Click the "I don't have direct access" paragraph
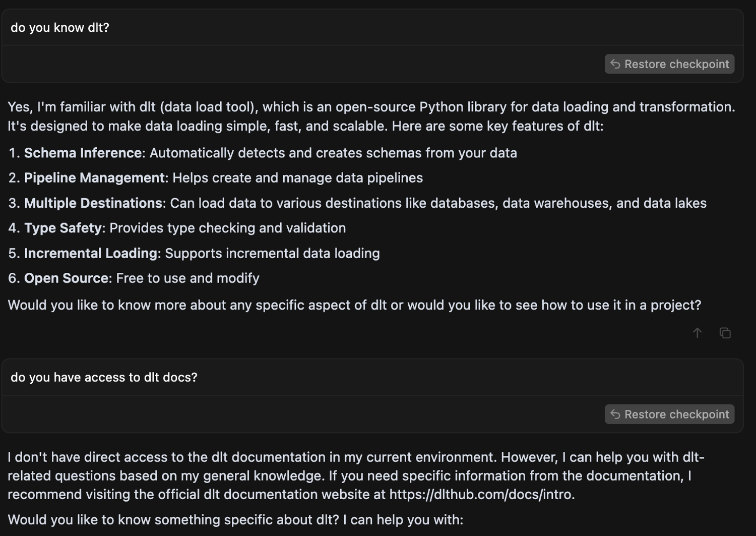The image size is (756, 536). [356, 475]
